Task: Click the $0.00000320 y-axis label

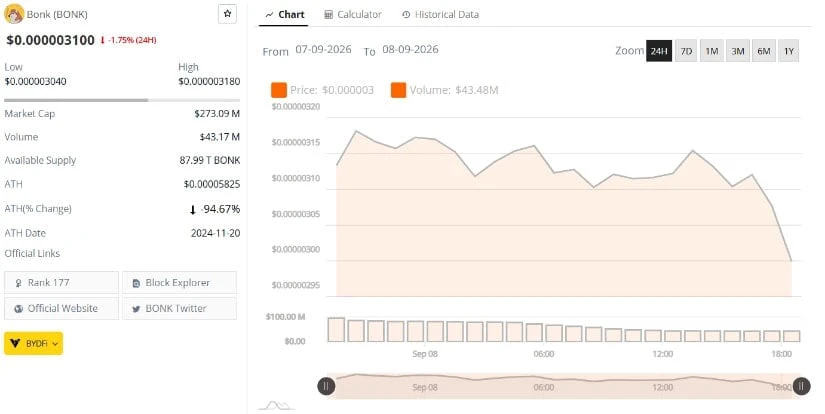Action: point(296,107)
